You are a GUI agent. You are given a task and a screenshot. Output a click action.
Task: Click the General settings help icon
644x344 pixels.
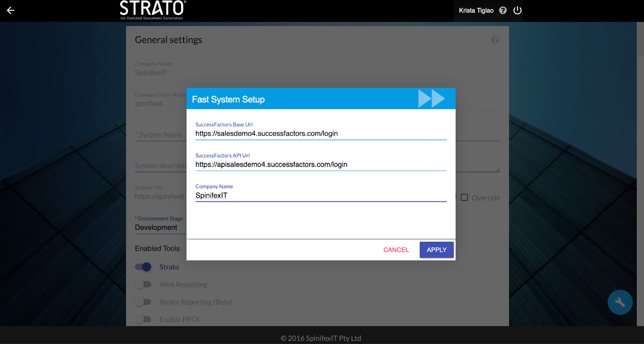[495, 40]
